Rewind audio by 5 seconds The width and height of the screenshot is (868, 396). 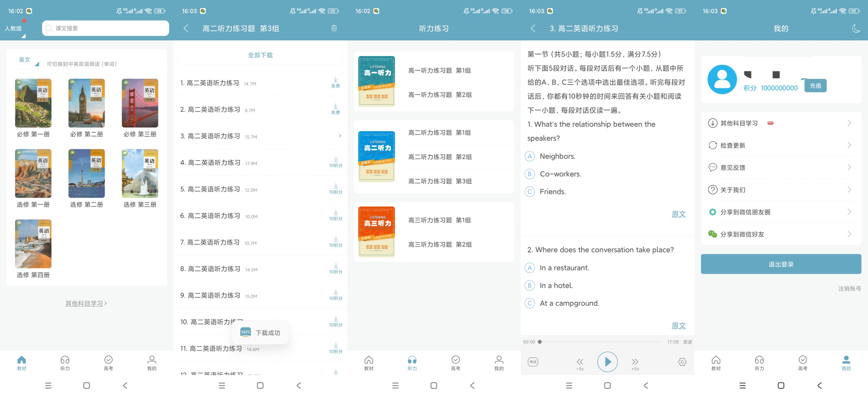(580, 364)
